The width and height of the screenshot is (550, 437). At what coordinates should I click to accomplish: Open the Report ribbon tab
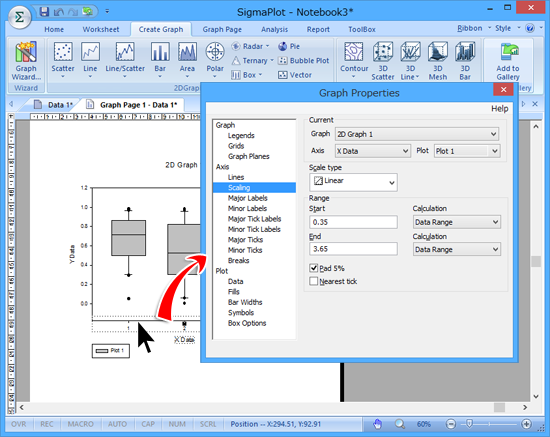(x=318, y=29)
